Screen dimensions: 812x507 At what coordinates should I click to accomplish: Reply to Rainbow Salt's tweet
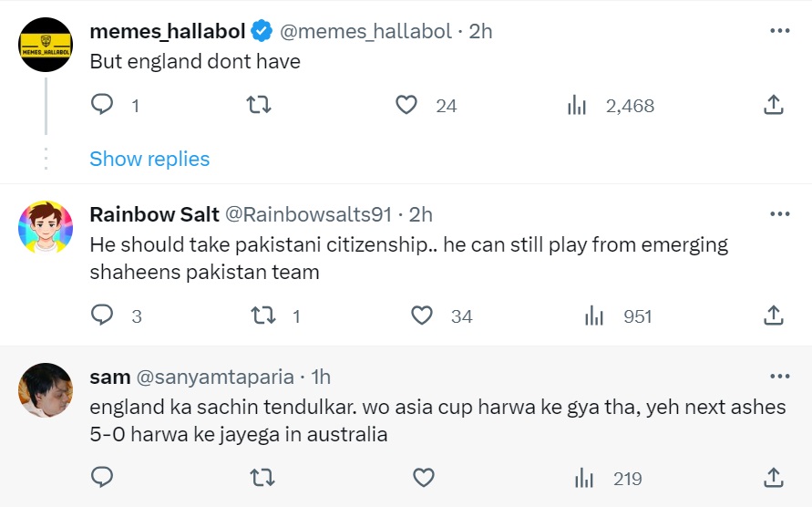tap(103, 316)
